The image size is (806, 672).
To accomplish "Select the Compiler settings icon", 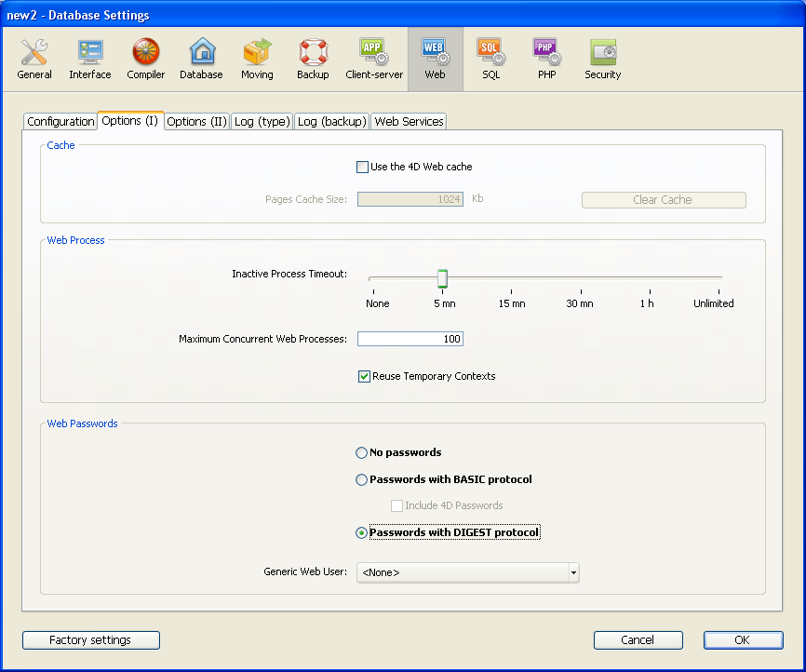I will pos(146,59).
